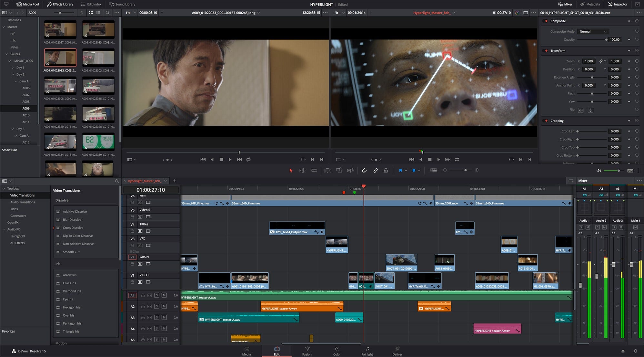Toggle linked selection in the timeline toolbar
The height and width of the screenshot is (357, 644).
[376, 170]
